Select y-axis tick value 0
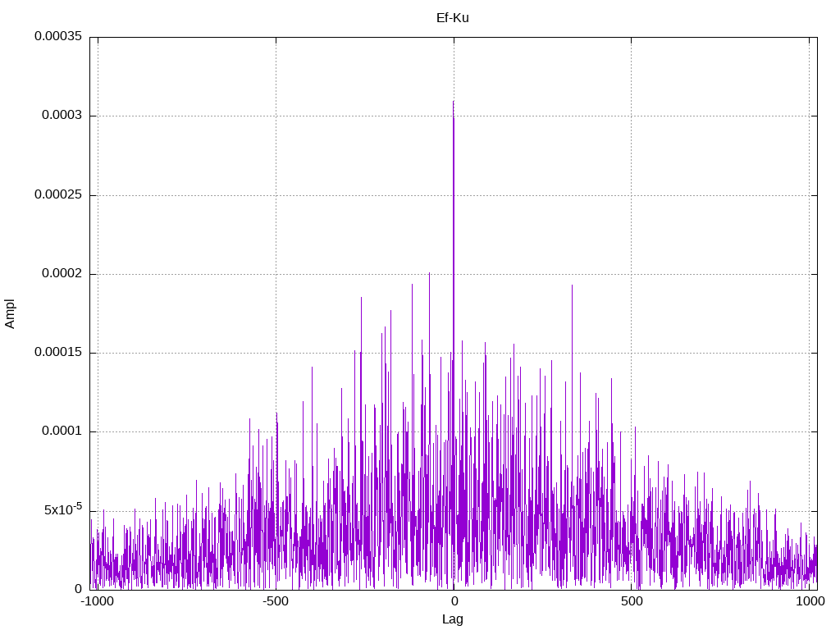This screenshot has height=630, width=840. (x=79, y=589)
